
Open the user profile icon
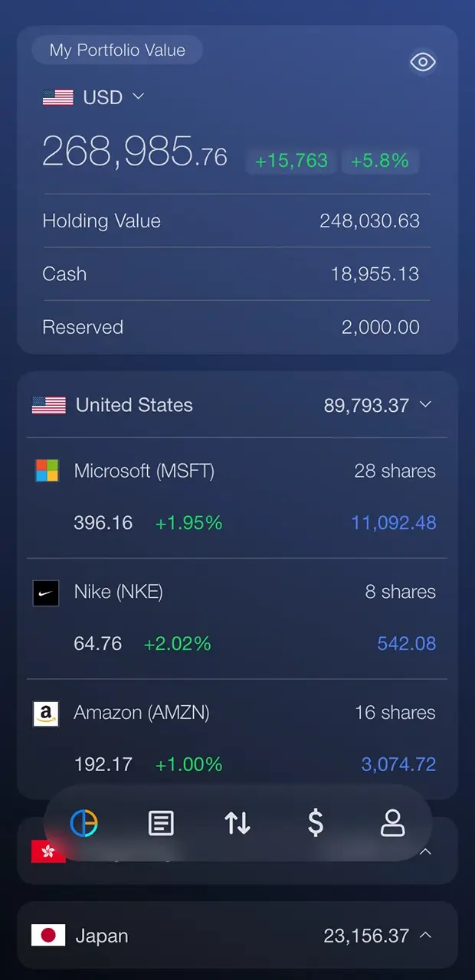[x=392, y=823]
